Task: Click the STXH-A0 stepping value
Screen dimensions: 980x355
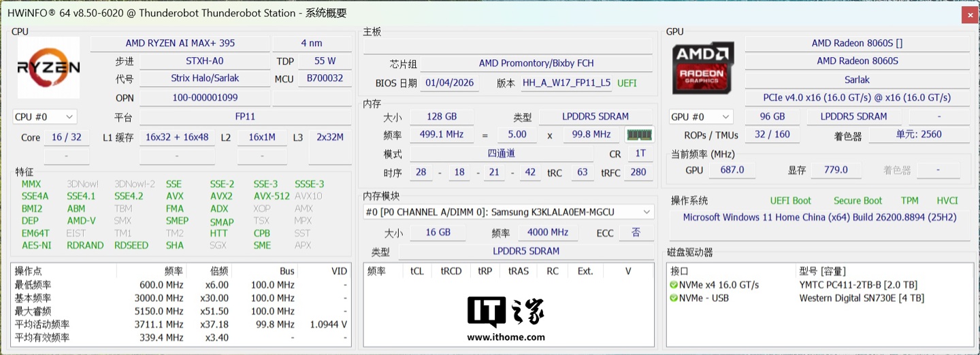Action: click(205, 61)
